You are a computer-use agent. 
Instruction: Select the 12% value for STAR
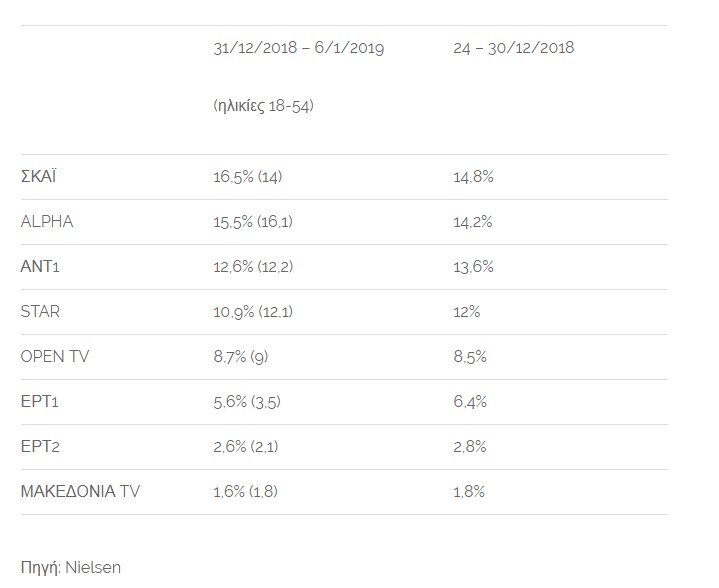point(466,312)
